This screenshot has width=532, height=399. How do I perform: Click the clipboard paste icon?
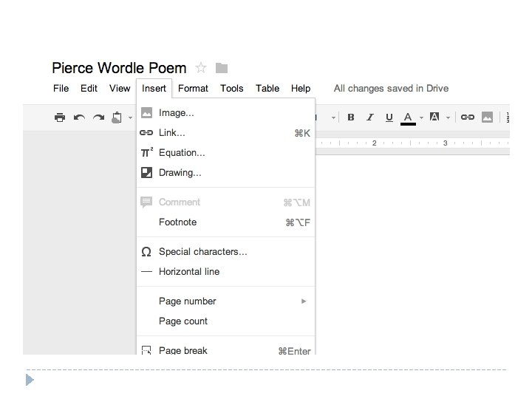pos(117,117)
